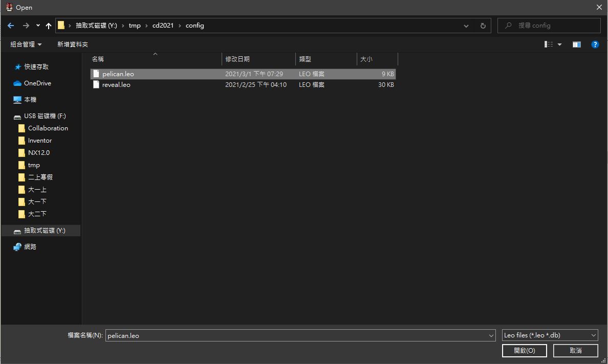Screen dimensions: 608x364
Task: Open the help question mark icon
Action: point(595,44)
